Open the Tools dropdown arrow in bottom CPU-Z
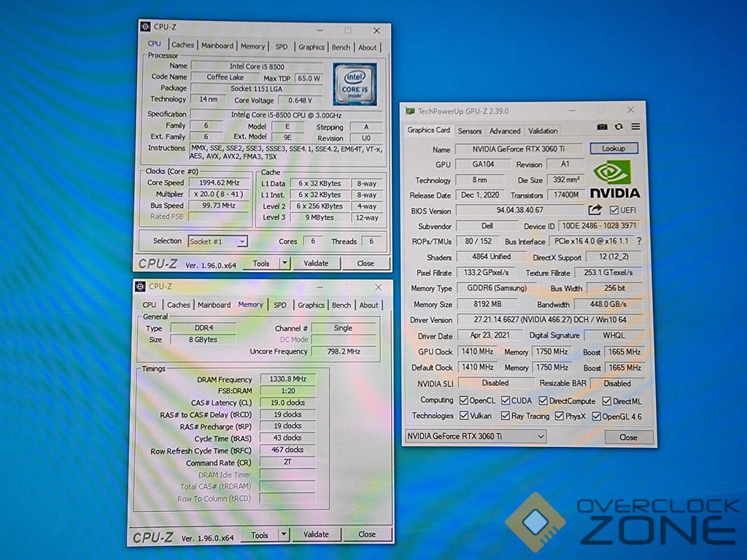 (x=284, y=534)
